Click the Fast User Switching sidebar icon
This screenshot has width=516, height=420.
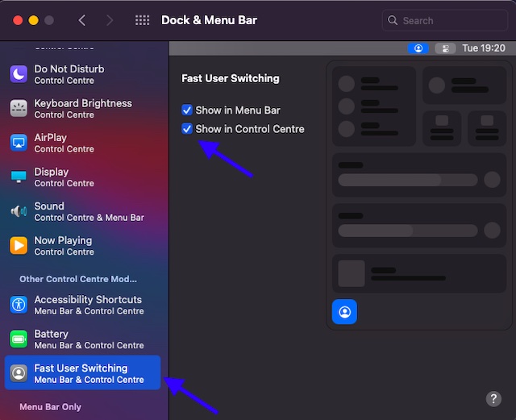(x=19, y=373)
